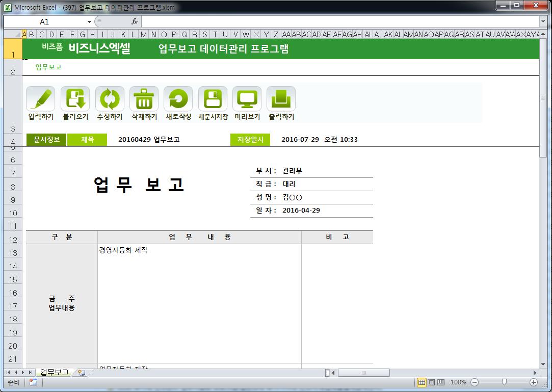Select the 업무보고 sheet tab
The height and width of the screenshot is (392, 552).
[x=54, y=372]
